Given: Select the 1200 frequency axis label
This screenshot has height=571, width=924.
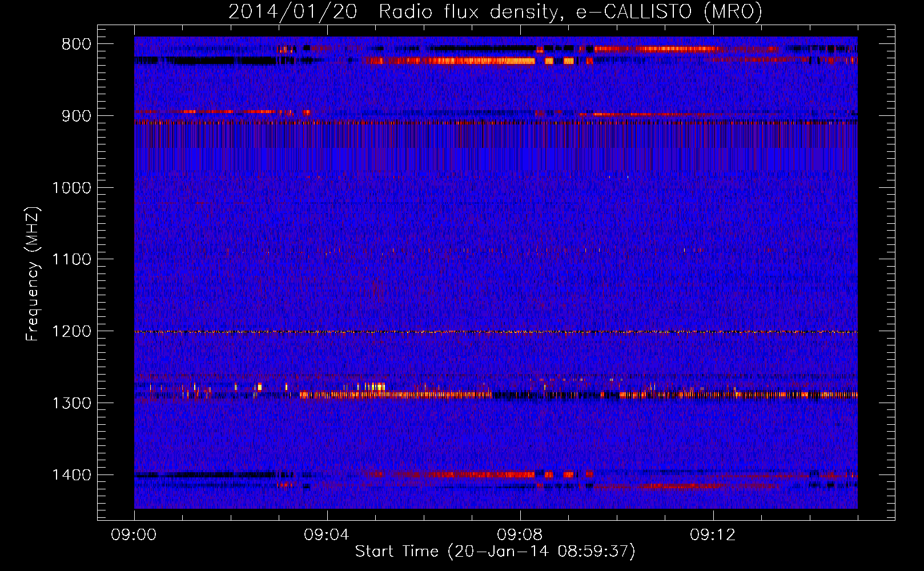Looking at the screenshot, I should [x=72, y=332].
